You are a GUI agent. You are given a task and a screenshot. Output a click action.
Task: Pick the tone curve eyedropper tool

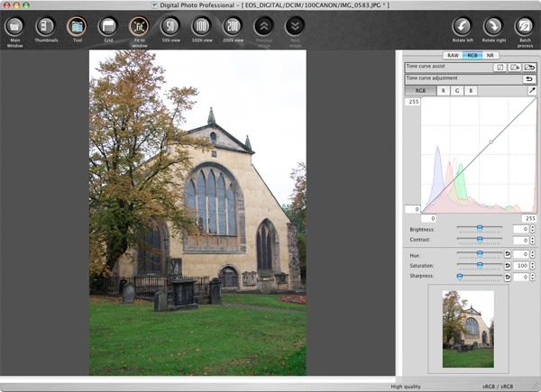click(x=532, y=91)
